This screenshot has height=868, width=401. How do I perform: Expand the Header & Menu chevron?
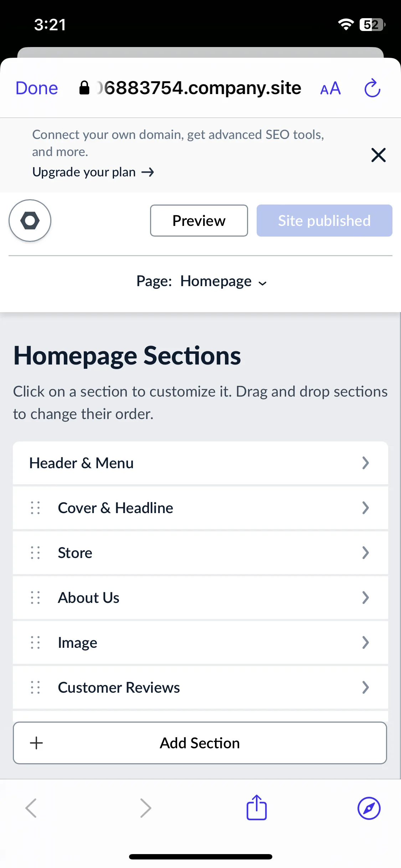(x=365, y=463)
